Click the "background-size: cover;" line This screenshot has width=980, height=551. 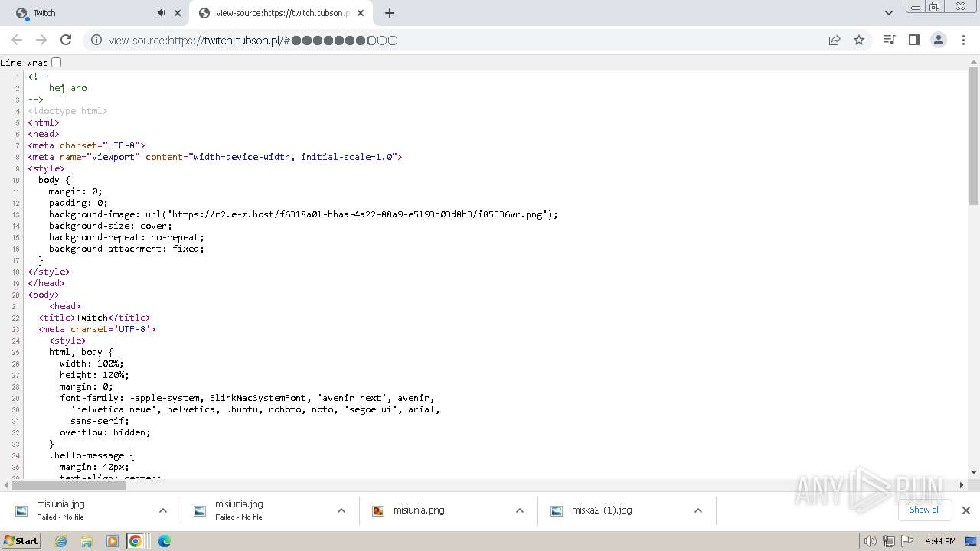click(110, 226)
